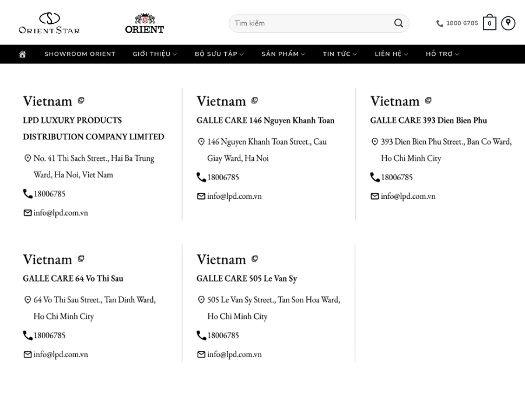Click copy icon beside LPD Luxury Vietnam heading
This screenshot has width=525, height=420.
coord(81,100)
